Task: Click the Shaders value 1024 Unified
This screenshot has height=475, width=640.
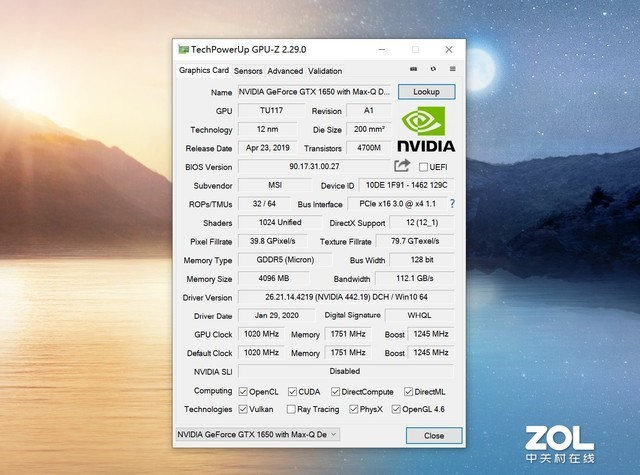Action: click(280, 222)
